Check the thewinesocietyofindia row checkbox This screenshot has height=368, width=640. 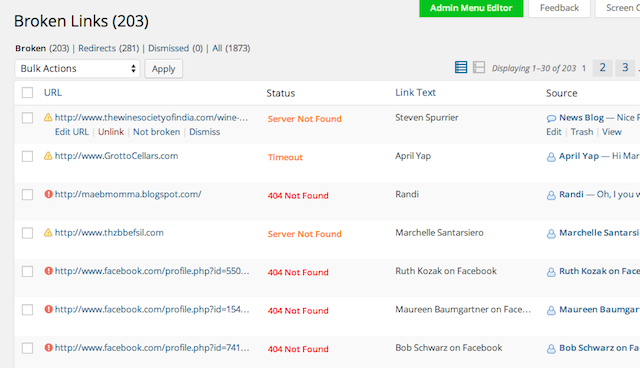[x=27, y=118]
